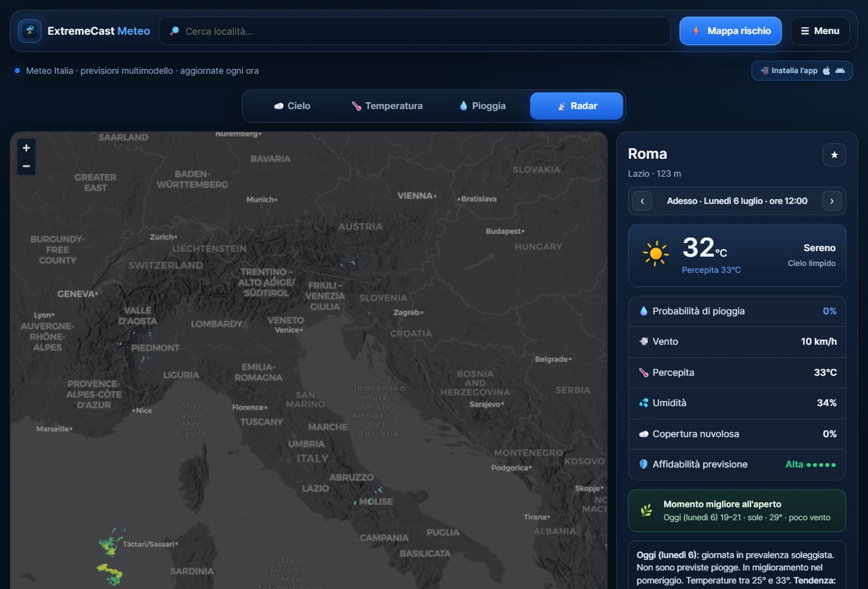Go to previous time step arrow
Image resolution: width=868 pixels, height=589 pixels.
(642, 201)
